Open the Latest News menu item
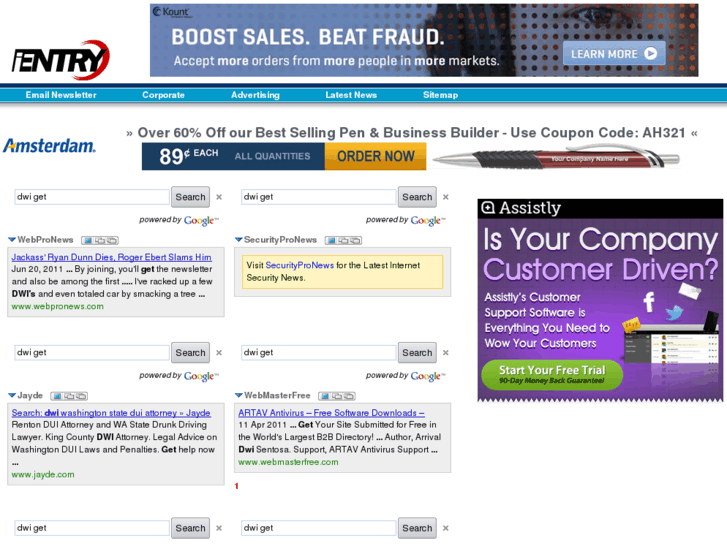Viewport: 727px width, 545px height. 351,95
